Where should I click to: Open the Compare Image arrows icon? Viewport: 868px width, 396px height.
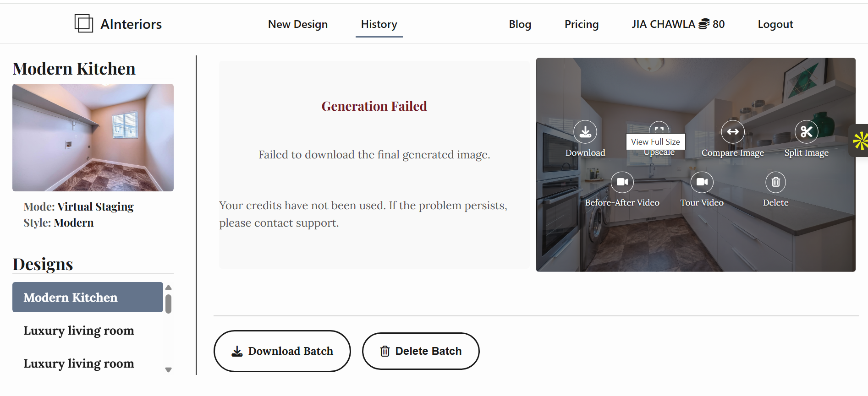(733, 132)
